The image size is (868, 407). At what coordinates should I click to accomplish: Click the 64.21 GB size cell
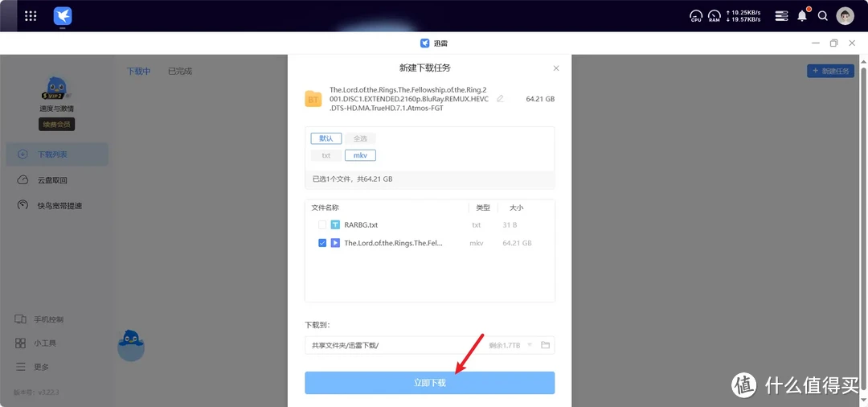pos(517,243)
